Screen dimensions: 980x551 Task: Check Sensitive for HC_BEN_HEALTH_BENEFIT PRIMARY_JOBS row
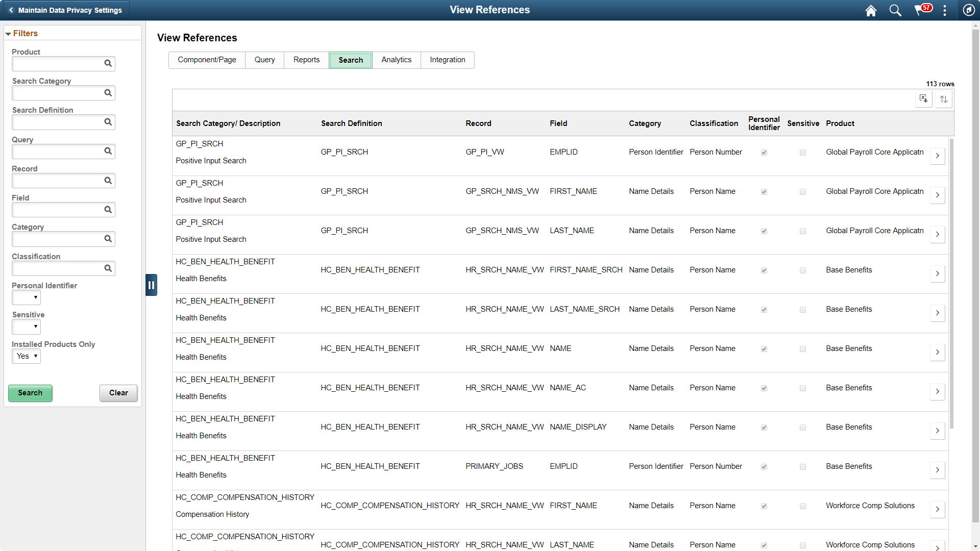[802, 466]
